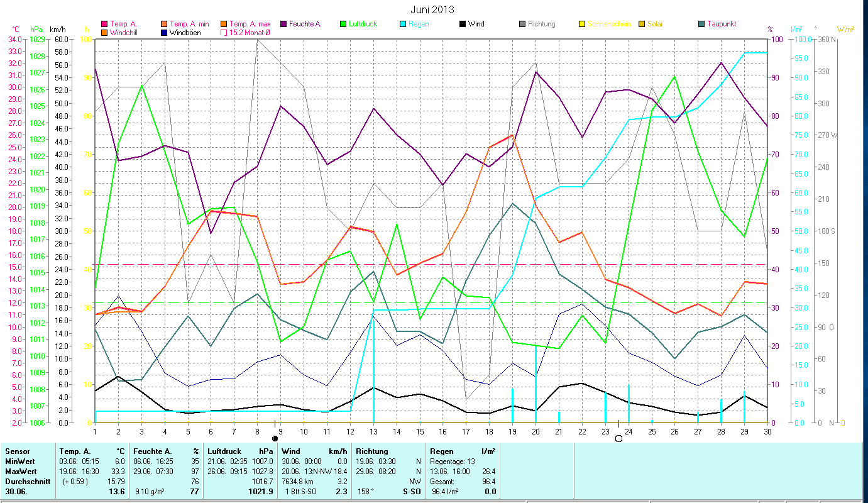Click the current temperature value "13.6"
The image size is (868, 503).
[118, 492]
